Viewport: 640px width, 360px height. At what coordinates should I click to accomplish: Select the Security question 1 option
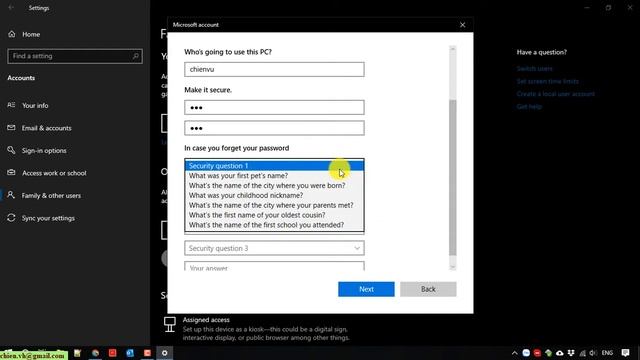click(274, 166)
